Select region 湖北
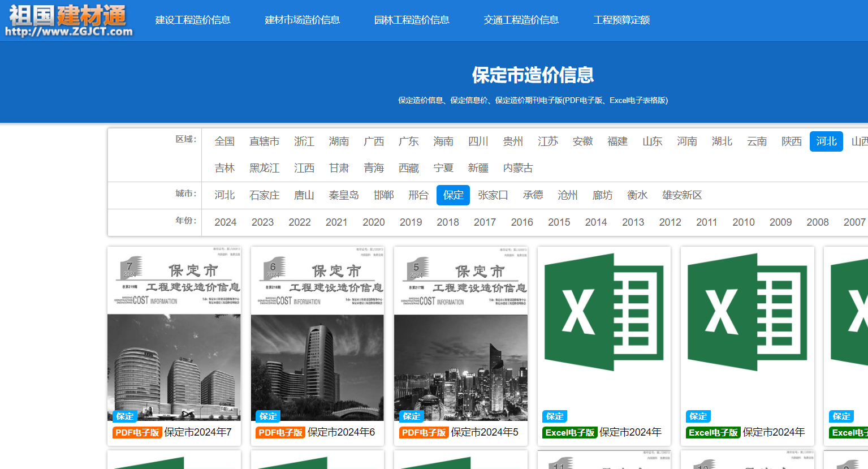 pyautogui.click(x=722, y=141)
